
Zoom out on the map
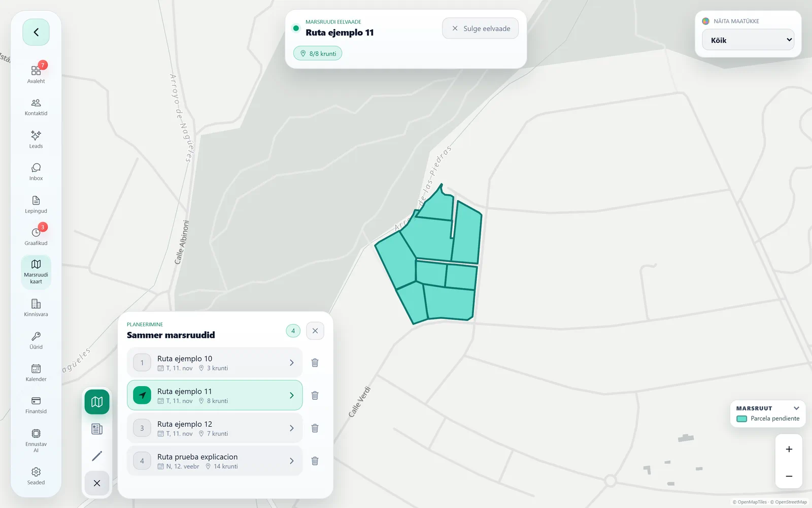pos(789,476)
